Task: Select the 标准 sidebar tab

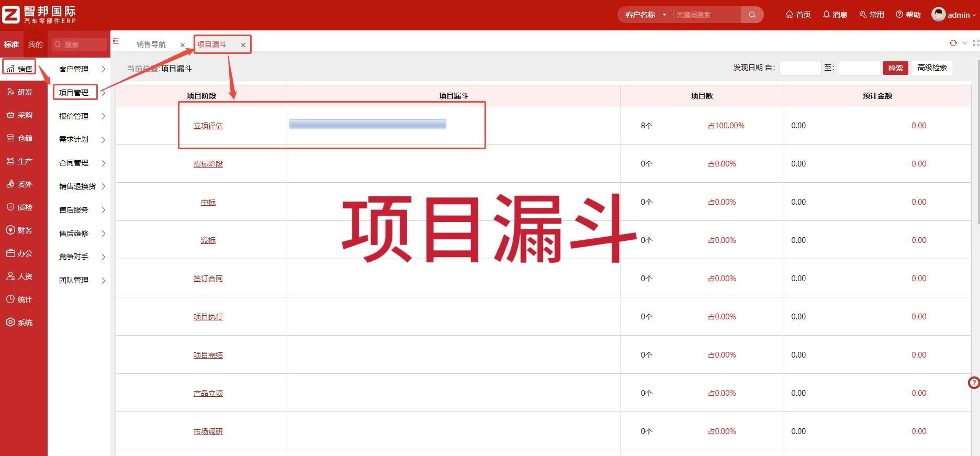Action: [12, 45]
